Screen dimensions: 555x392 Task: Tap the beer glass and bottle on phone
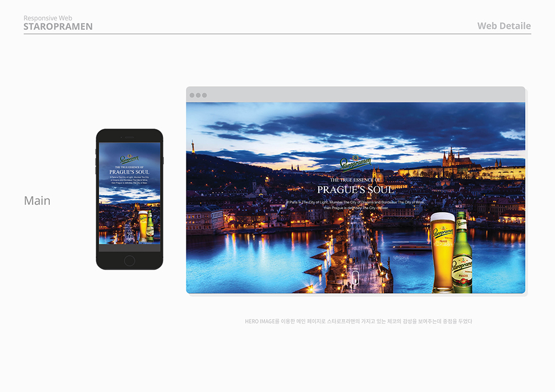point(146,225)
